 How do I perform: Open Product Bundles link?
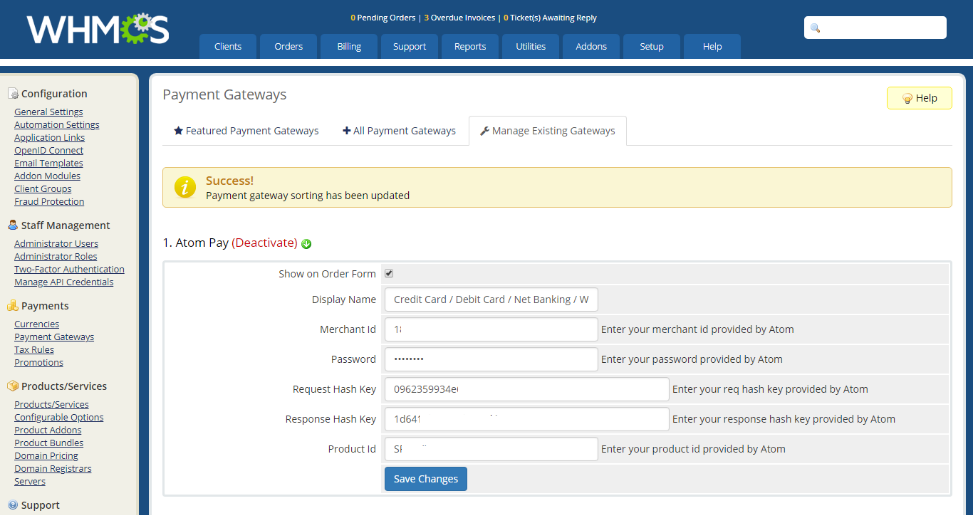48,443
